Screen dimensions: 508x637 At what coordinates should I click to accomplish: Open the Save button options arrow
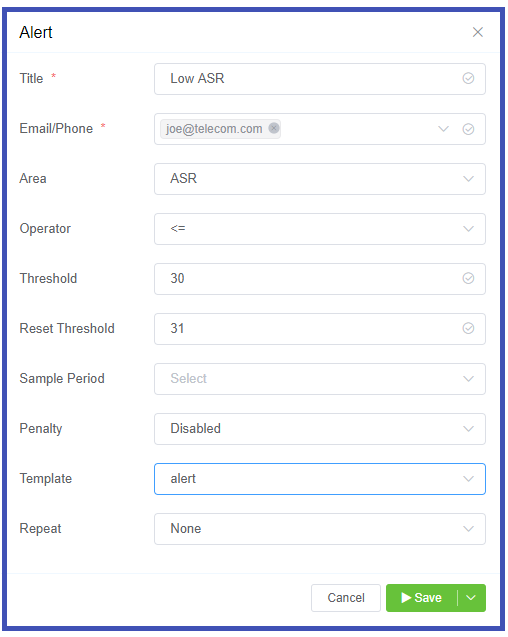(471, 598)
